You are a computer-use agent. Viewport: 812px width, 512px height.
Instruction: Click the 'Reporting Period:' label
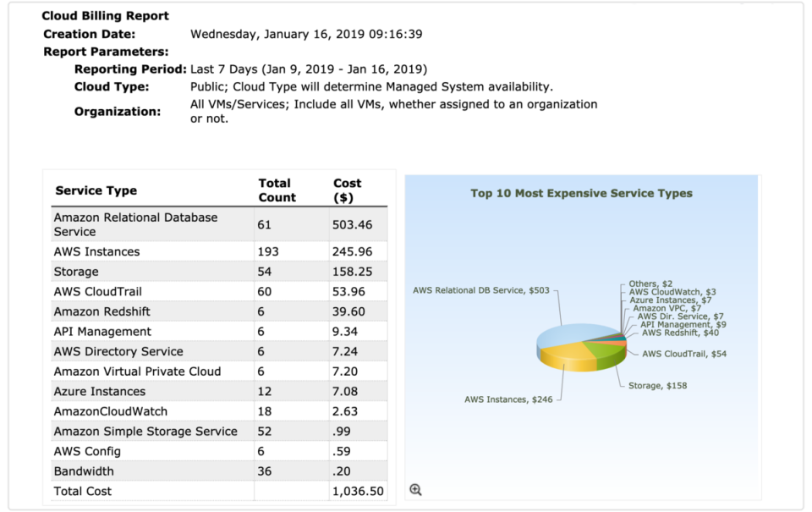[x=130, y=69]
